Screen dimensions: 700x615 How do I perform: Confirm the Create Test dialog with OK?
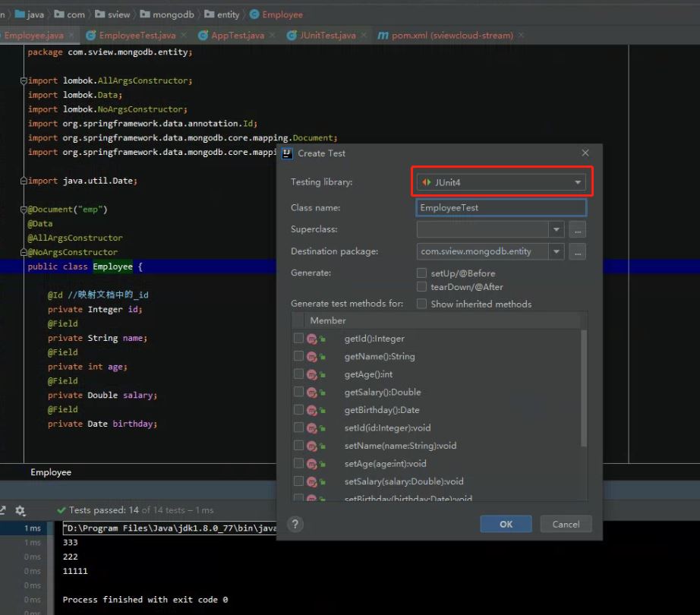pyautogui.click(x=506, y=524)
